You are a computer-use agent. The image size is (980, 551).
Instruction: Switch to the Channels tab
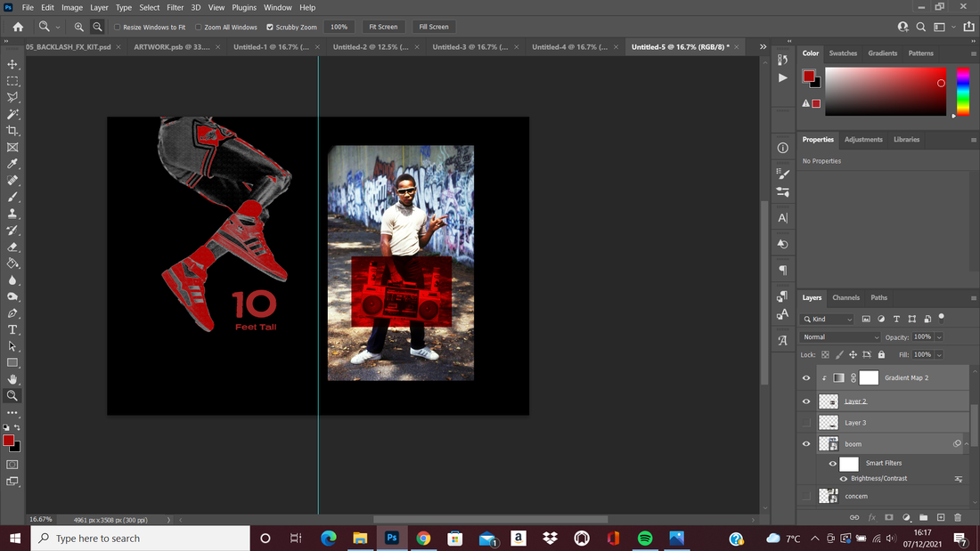click(x=845, y=298)
